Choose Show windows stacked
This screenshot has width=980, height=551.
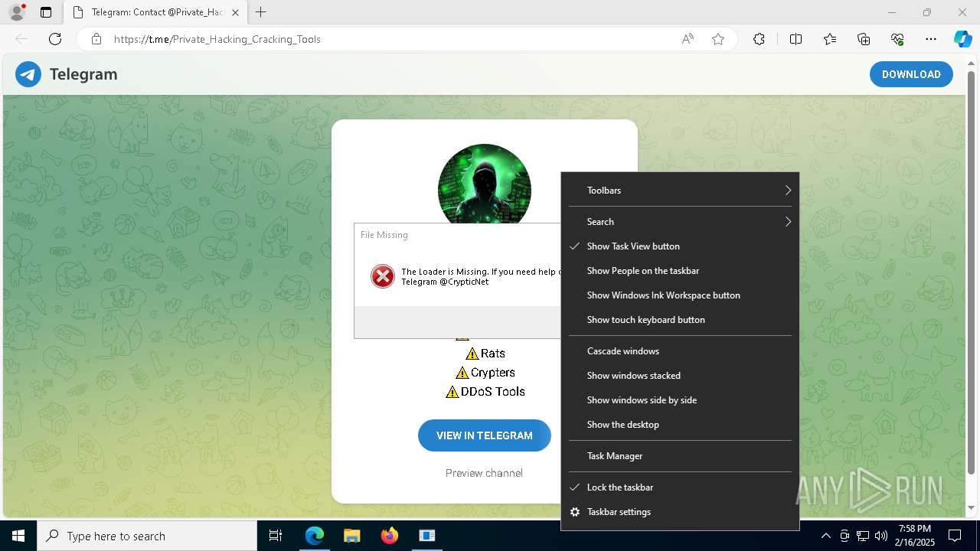click(x=680, y=376)
